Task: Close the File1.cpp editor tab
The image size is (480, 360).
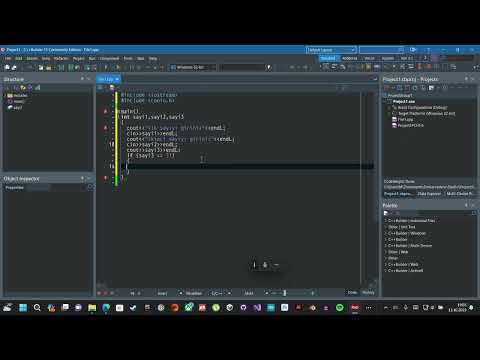Action: pos(117,79)
